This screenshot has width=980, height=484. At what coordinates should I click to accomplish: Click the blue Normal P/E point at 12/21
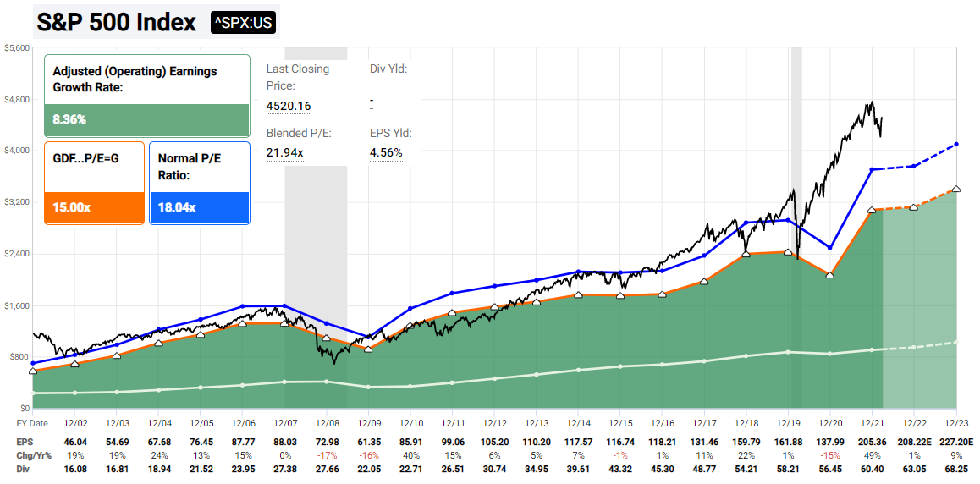872,169
